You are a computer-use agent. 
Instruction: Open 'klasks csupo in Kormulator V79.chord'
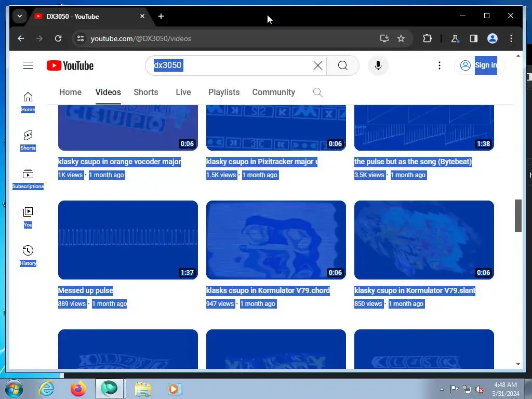click(x=268, y=290)
